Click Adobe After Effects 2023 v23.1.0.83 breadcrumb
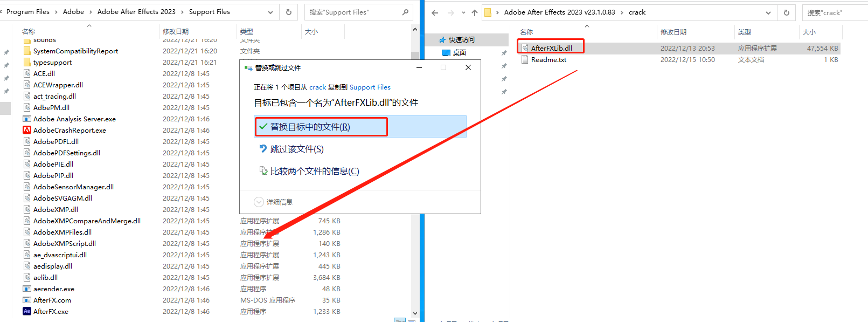This screenshot has height=322, width=868. point(559,12)
